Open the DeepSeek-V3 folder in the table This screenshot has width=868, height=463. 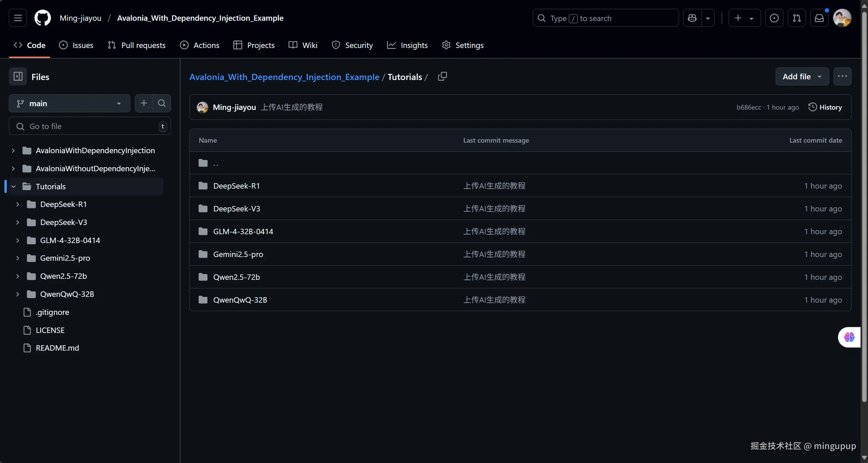(x=236, y=208)
